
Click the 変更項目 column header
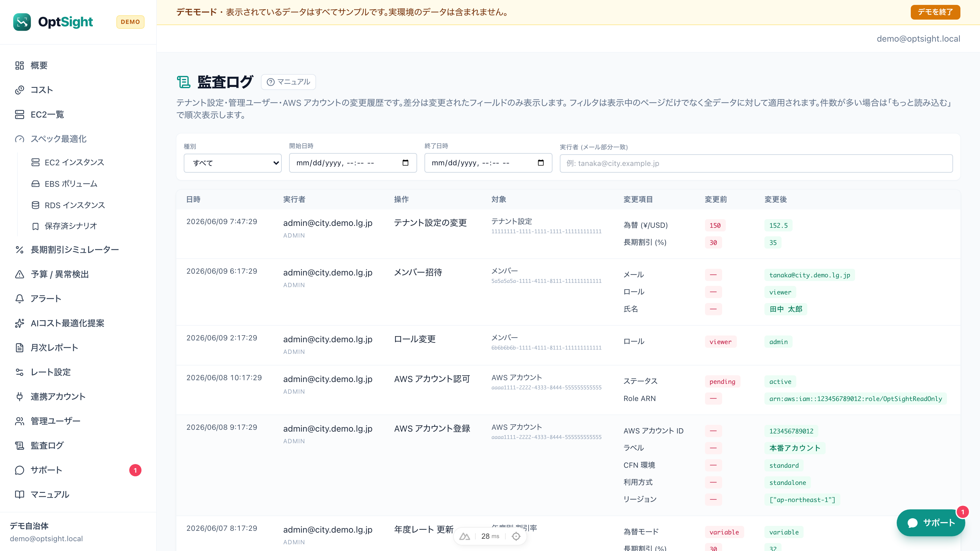tap(638, 199)
